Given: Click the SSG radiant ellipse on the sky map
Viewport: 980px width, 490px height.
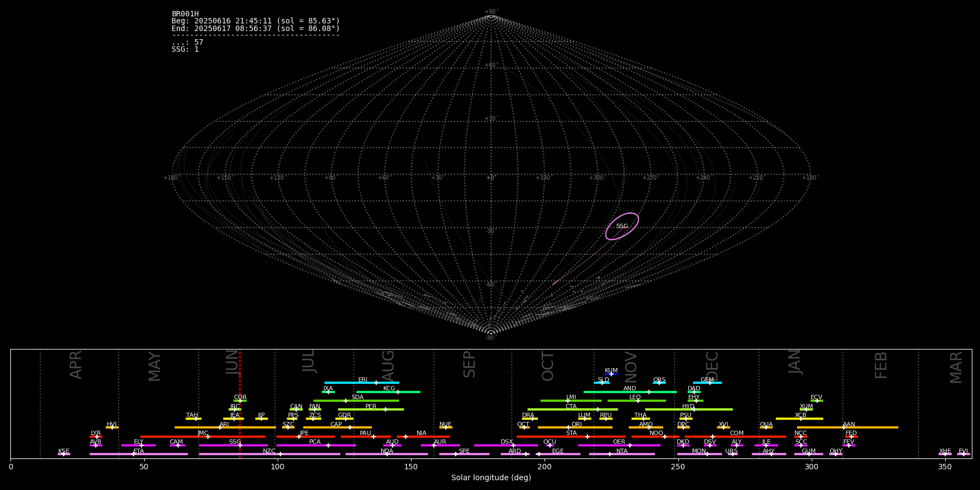Looking at the screenshot, I should tap(622, 226).
